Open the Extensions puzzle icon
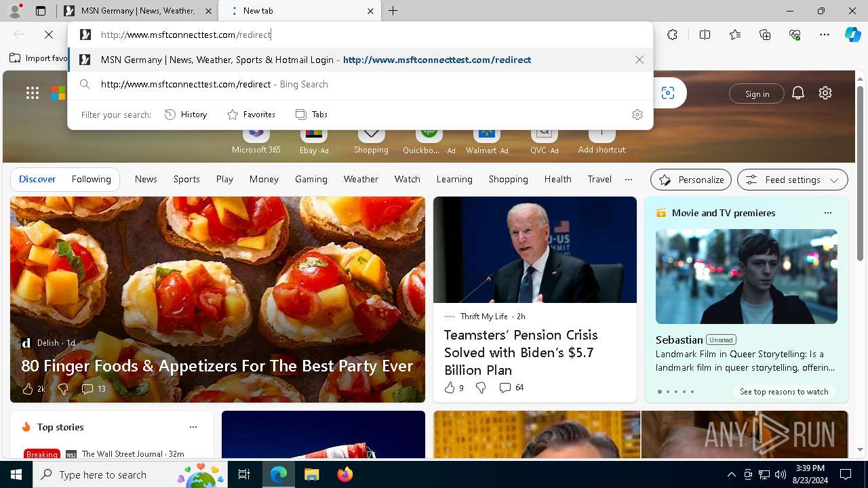 [672, 35]
